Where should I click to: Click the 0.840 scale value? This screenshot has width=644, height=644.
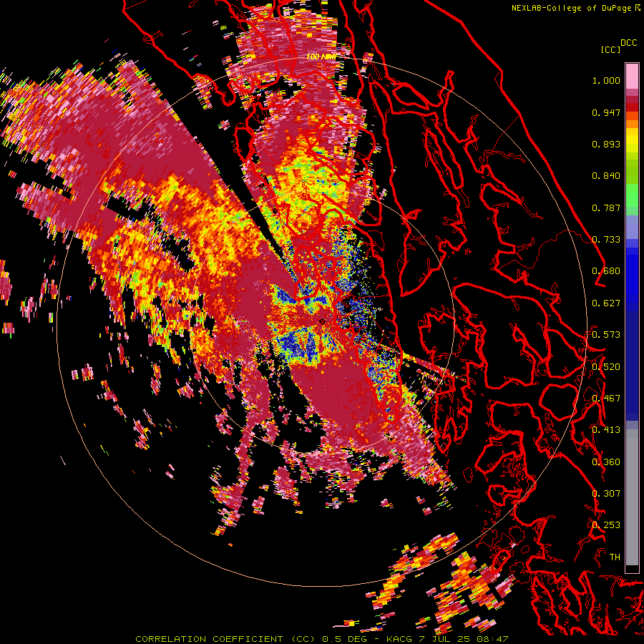point(606,176)
